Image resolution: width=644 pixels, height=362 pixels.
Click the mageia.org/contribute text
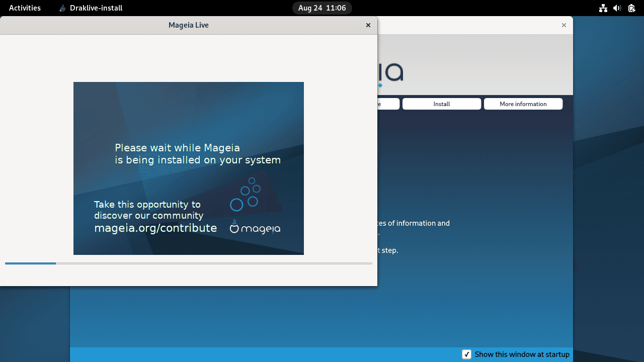[155, 228]
